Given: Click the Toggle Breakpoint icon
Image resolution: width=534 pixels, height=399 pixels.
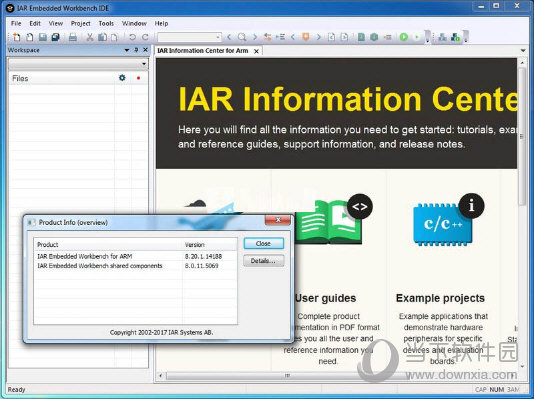Looking at the screenshot, I should tap(387, 37).
